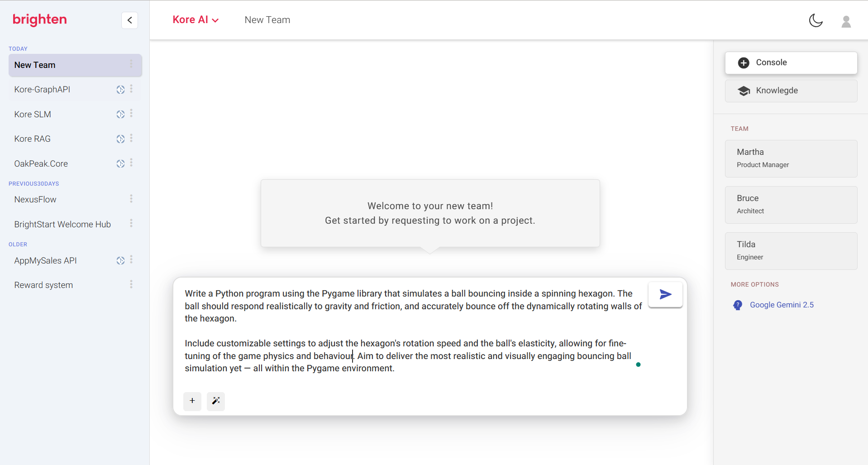The image size is (868, 465).
Task: Open the OakPeak.Core three-dot menu
Action: (x=131, y=163)
